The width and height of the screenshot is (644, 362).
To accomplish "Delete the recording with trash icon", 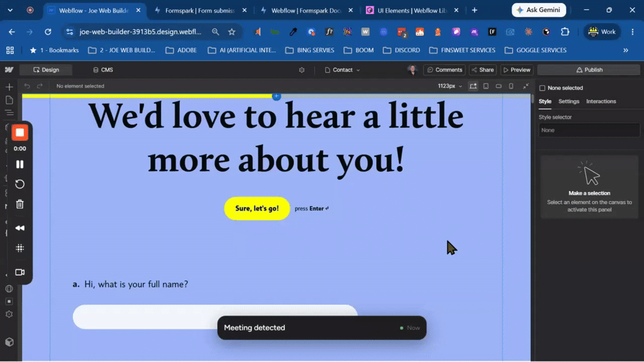I will 19,204.
